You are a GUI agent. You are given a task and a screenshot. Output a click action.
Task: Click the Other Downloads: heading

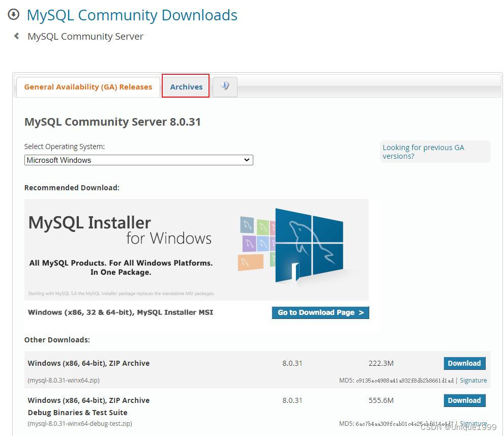[x=57, y=340]
